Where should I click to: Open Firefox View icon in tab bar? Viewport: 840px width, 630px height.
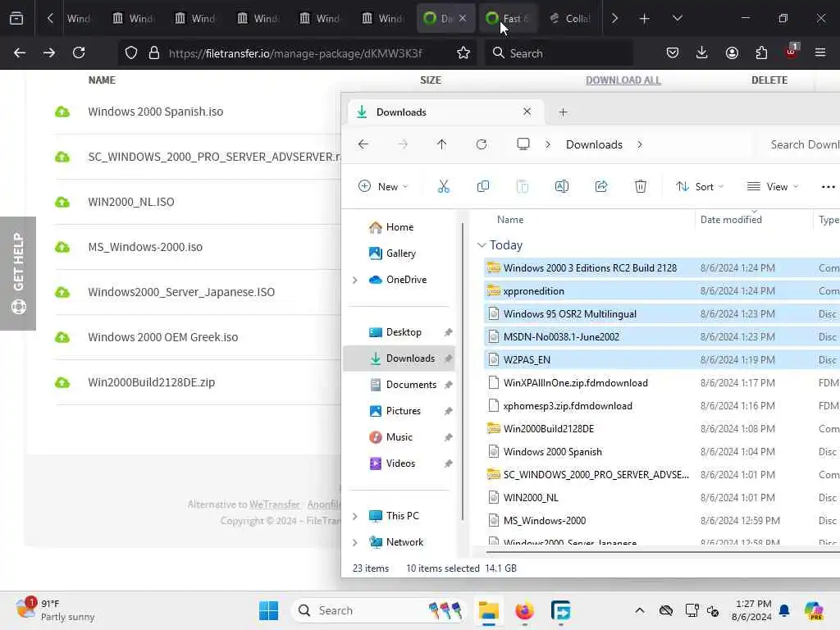(x=16, y=18)
